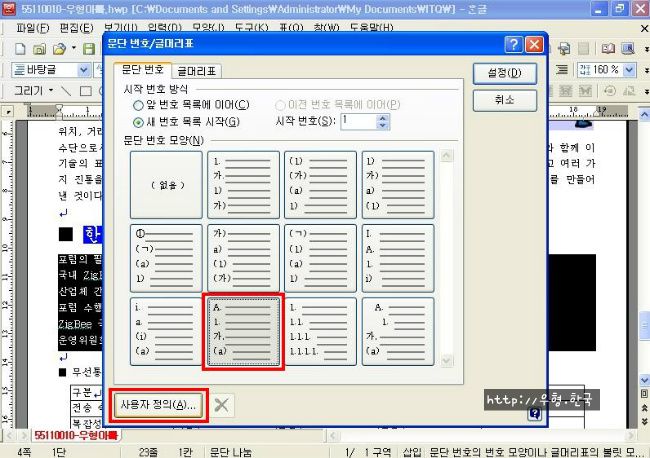Click the numbering shapes list scroll-up arrow

pos(446,156)
